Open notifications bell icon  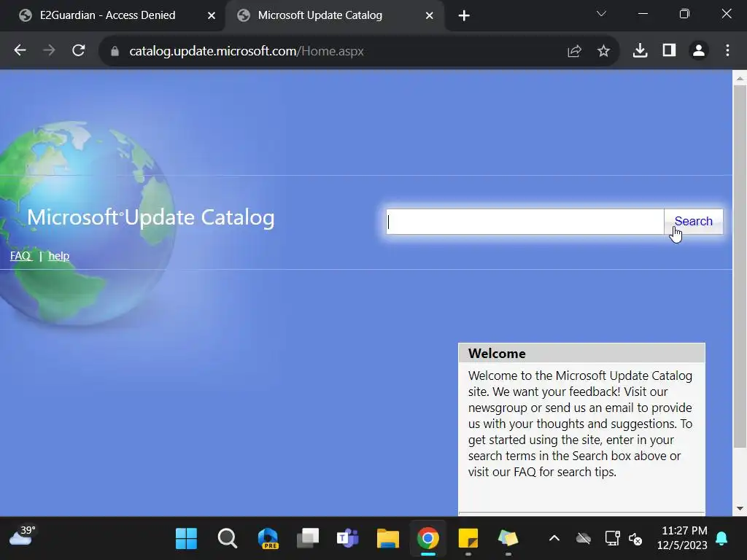(721, 539)
